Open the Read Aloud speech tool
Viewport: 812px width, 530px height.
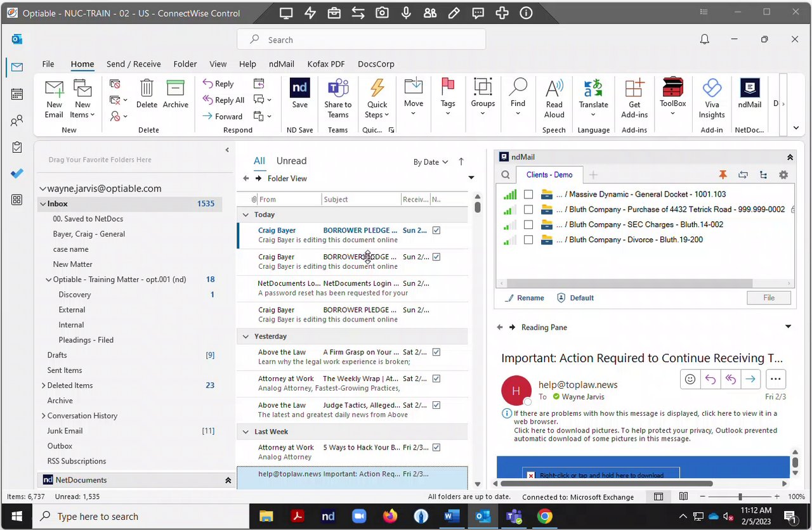point(554,89)
